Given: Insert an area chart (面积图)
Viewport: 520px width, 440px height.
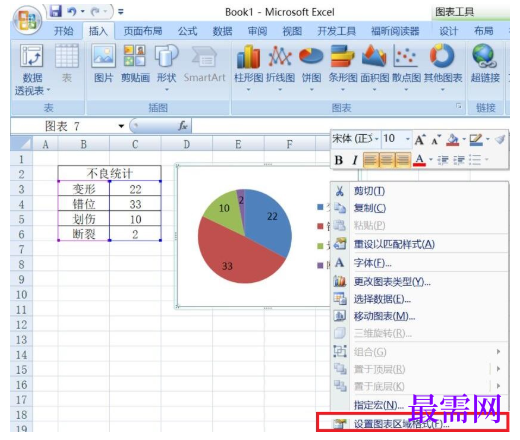Looking at the screenshot, I should 374,68.
